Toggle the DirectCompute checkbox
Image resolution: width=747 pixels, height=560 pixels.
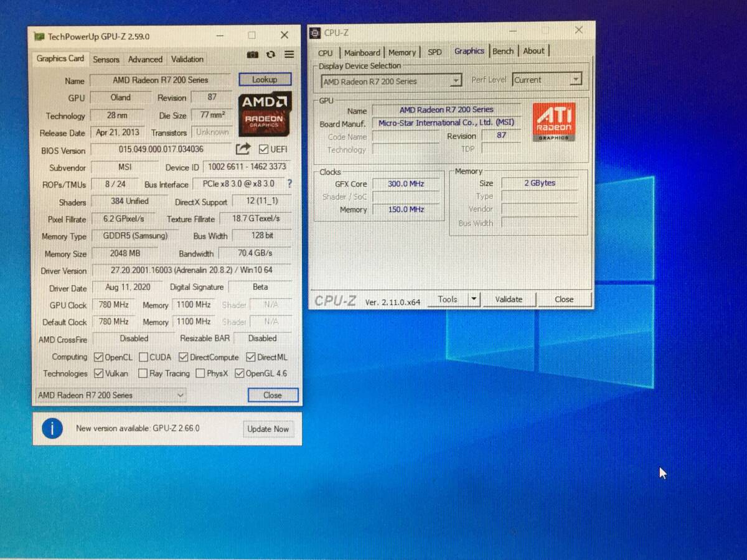[x=183, y=357]
